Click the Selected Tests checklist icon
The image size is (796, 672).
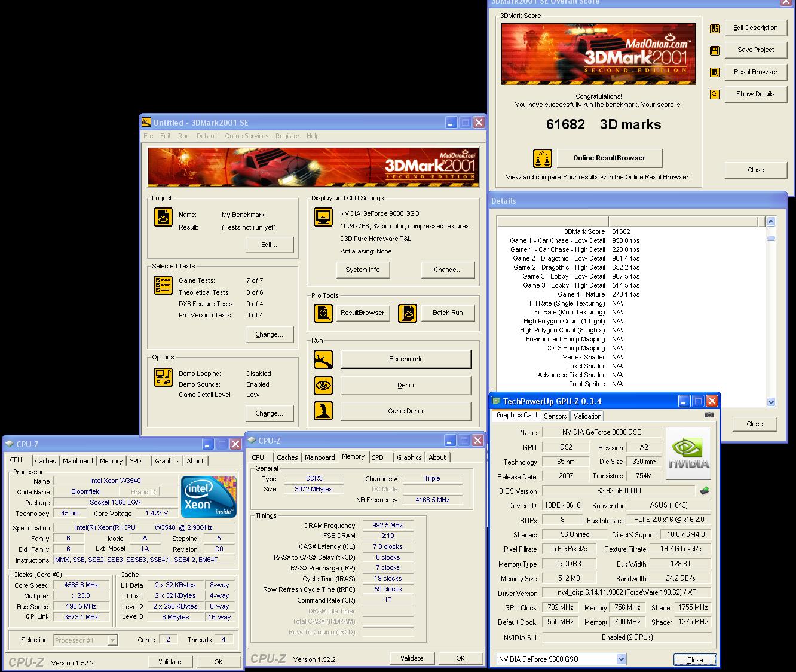pos(163,285)
